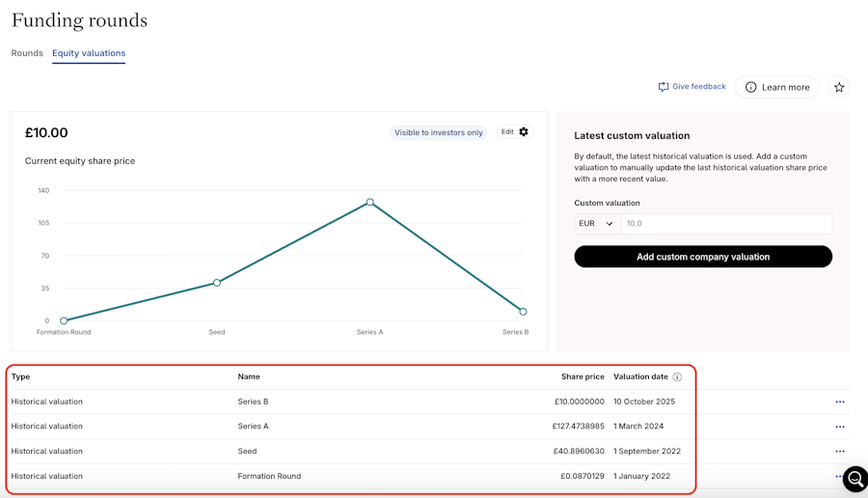Viewport: 868px width, 498px height.
Task: Select the Equity valuations tab
Action: pyautogui.click(x=89, y=53)
